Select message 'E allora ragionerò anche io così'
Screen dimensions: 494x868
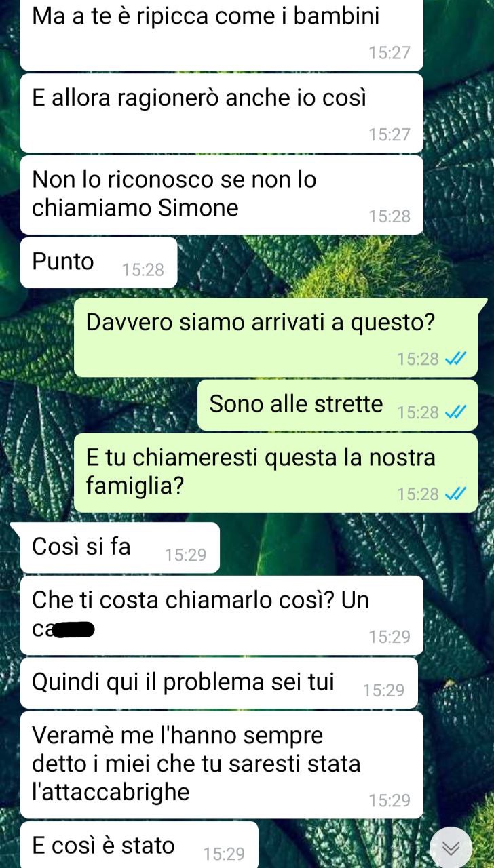click(222, 113)
